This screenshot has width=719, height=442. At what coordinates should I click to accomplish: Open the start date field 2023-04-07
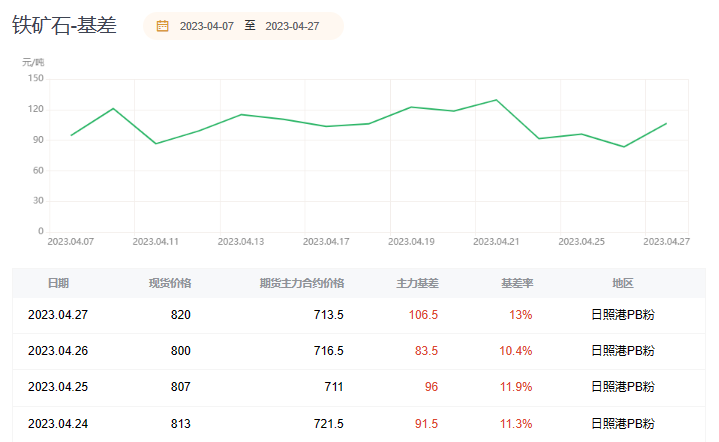click(206, 26)
